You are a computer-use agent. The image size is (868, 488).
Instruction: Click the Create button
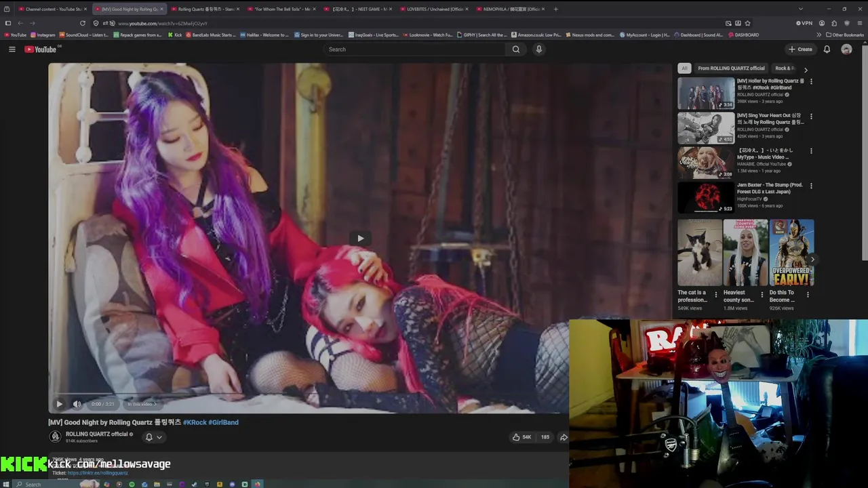click(x=800, y=49)
